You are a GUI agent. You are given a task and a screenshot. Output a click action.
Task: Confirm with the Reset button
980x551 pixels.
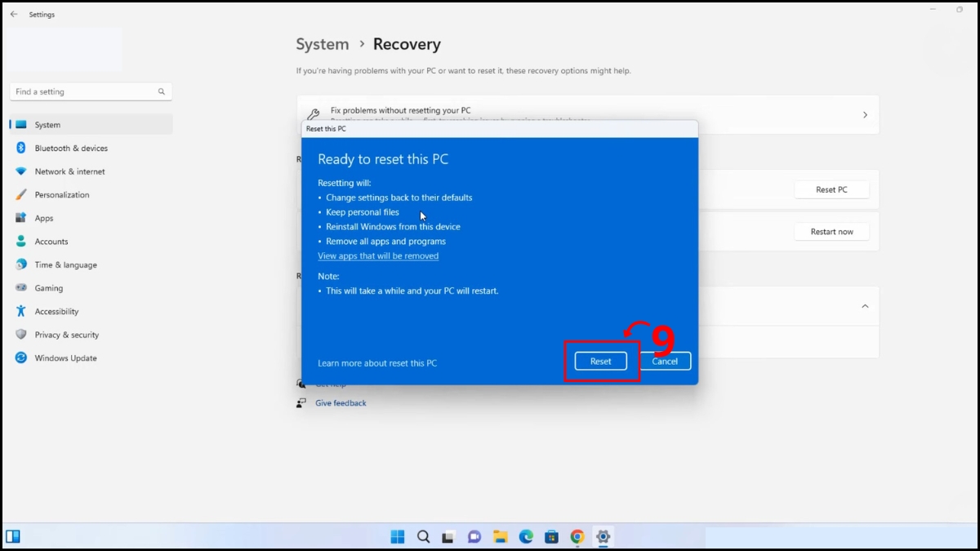point(600,361)
